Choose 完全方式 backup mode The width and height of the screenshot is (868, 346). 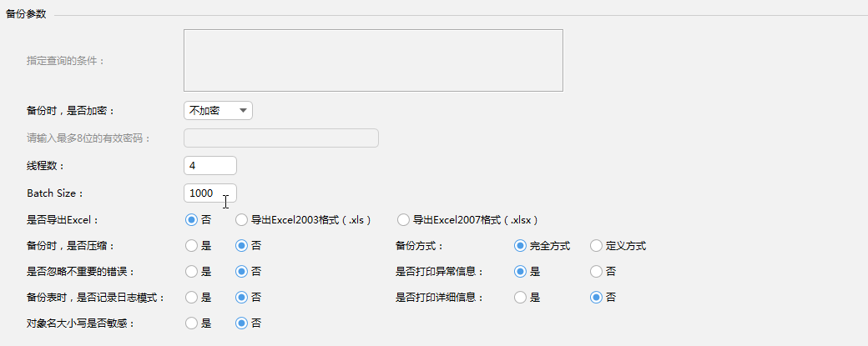pyautogui.click(x=521, y=246)
